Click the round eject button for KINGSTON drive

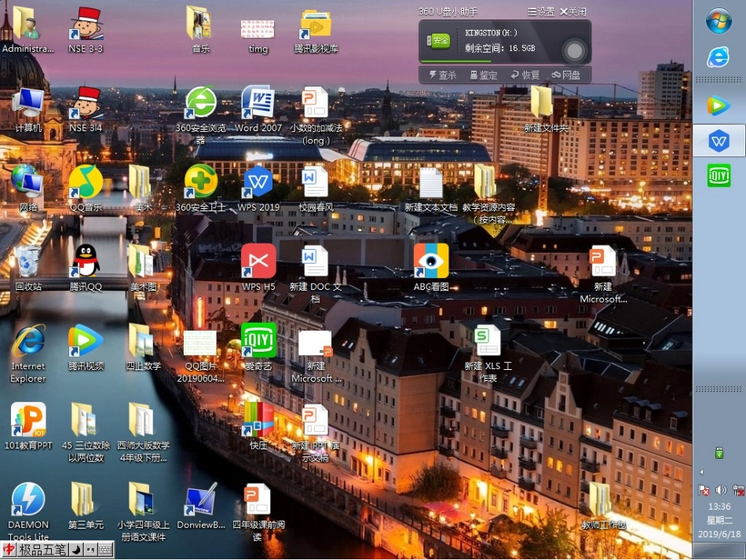click(x=576, y=51)
